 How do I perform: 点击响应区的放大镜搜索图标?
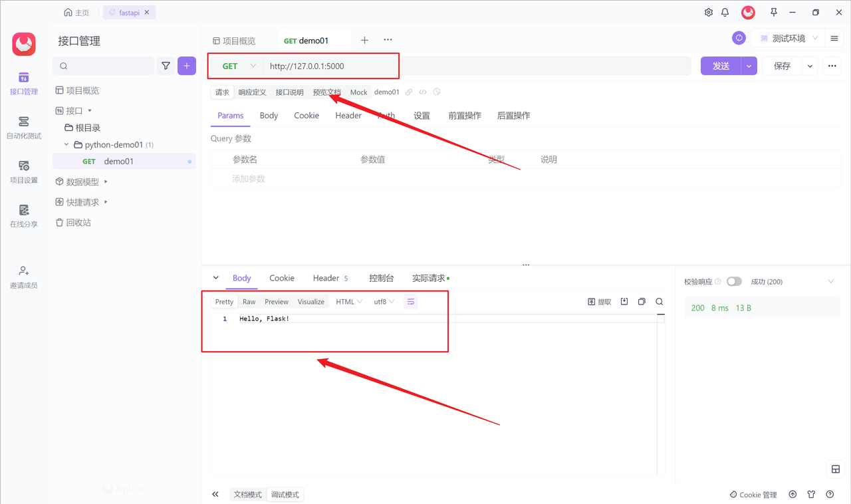[x=659, y=301]
